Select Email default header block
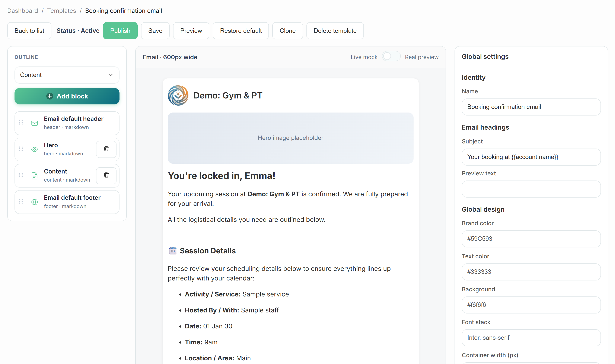615x364 pixels. point(67,123)
